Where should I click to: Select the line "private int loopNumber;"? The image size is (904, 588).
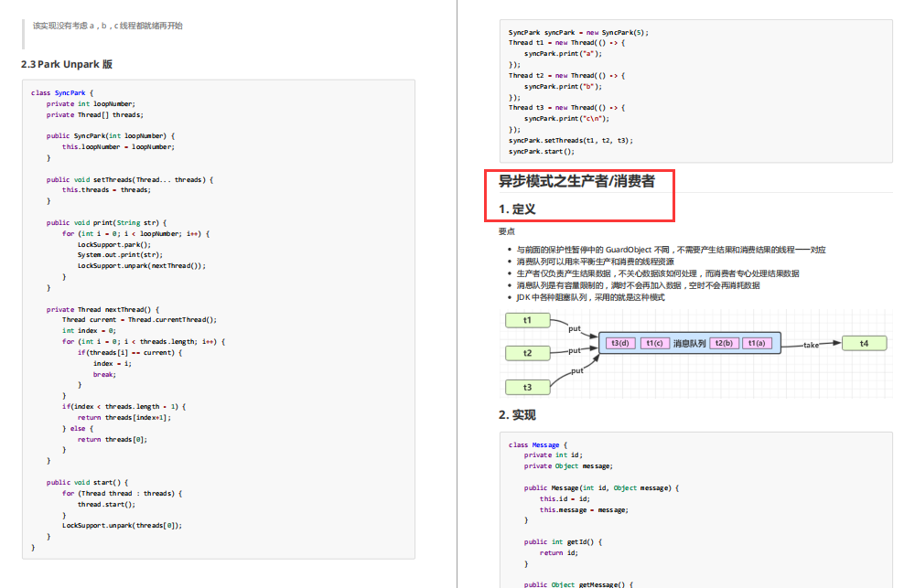[x=91, y=103]
